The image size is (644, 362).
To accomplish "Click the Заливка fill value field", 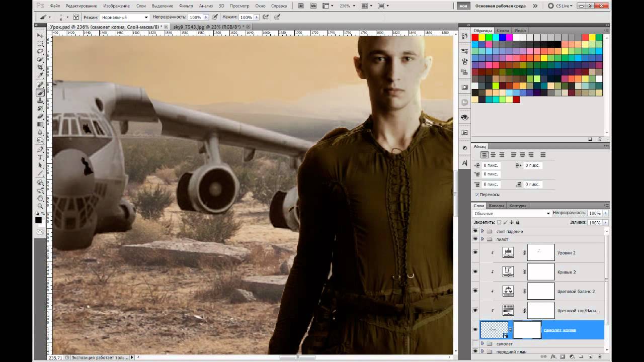I will coord(594,222).
